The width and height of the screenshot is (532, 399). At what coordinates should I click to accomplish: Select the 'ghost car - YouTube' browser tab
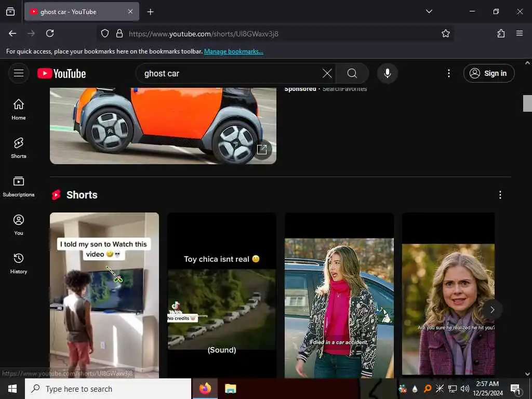click(82, 12)
